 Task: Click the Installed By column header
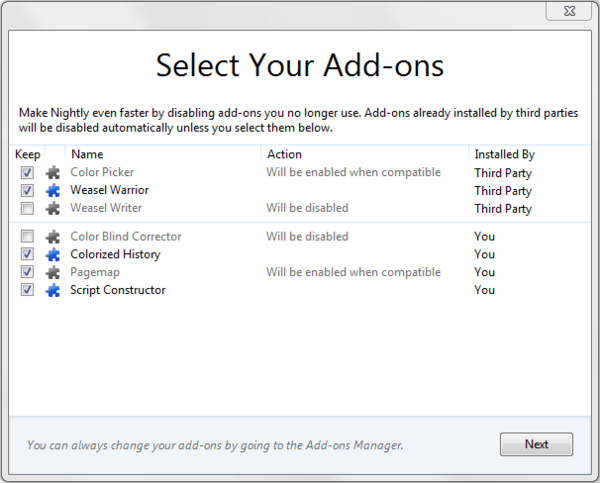505,154
